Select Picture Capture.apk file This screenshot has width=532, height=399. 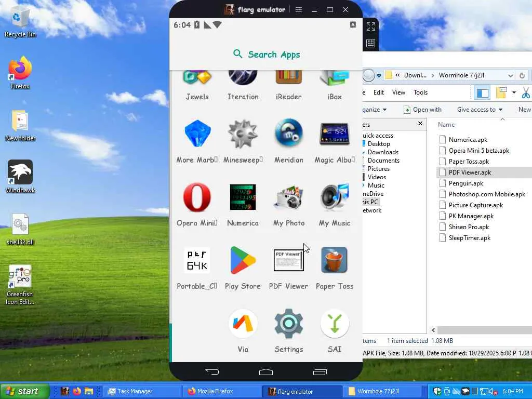(x=476, y=205)
